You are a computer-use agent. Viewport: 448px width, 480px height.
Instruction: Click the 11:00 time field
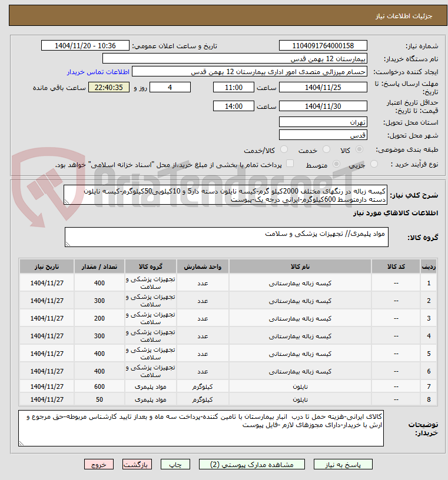tap(234, 87)
